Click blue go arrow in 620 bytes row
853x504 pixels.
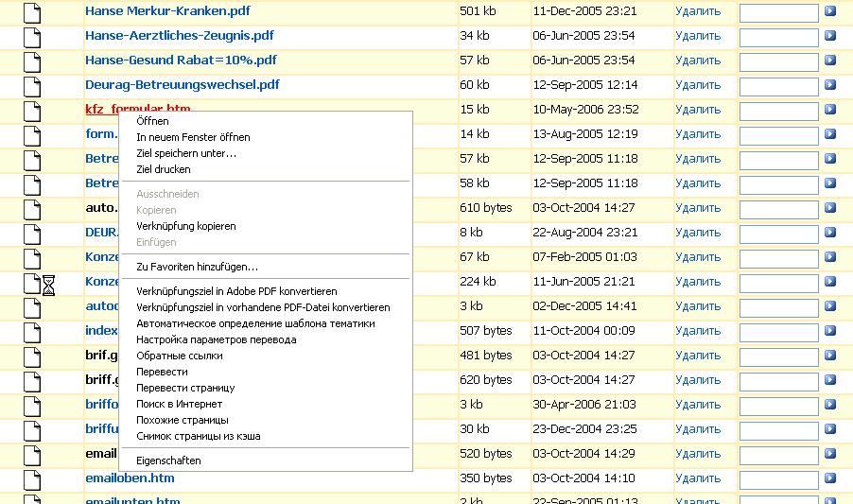830,379
